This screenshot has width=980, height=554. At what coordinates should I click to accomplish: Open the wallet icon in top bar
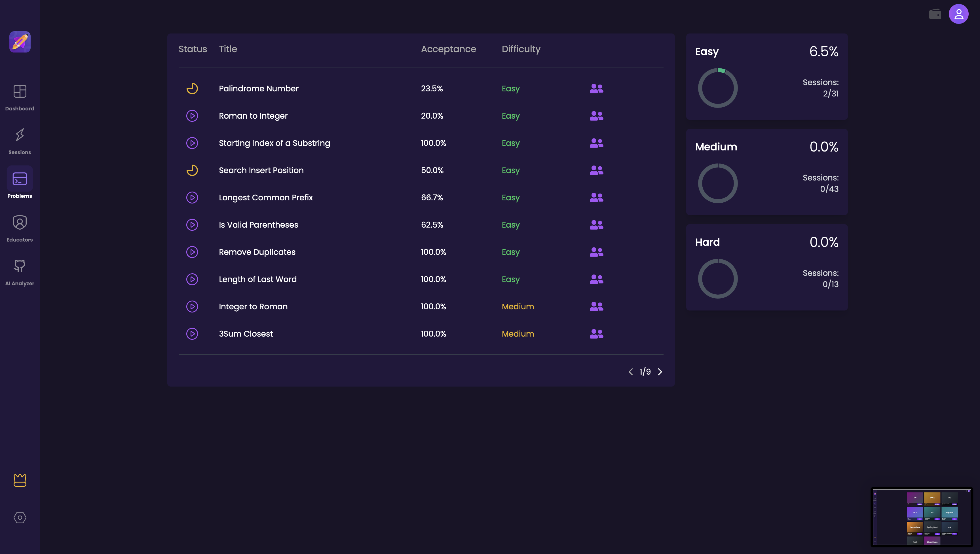tap(935, 14)
